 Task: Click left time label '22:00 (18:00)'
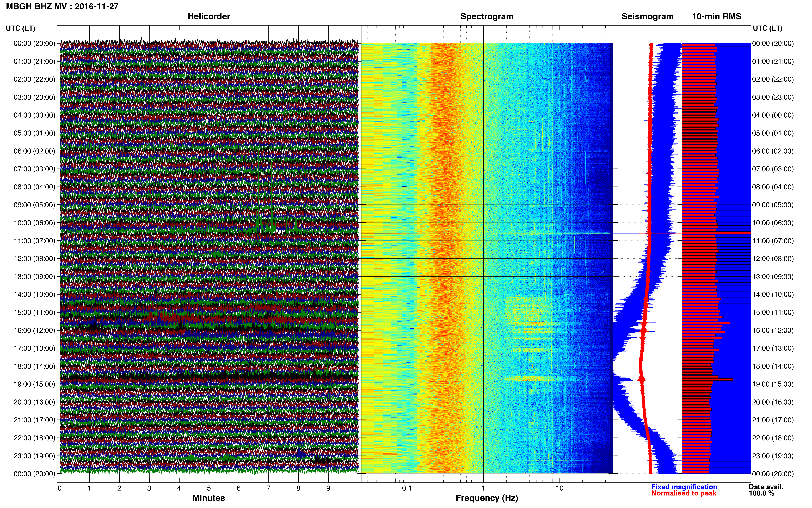tap(34, 438)
